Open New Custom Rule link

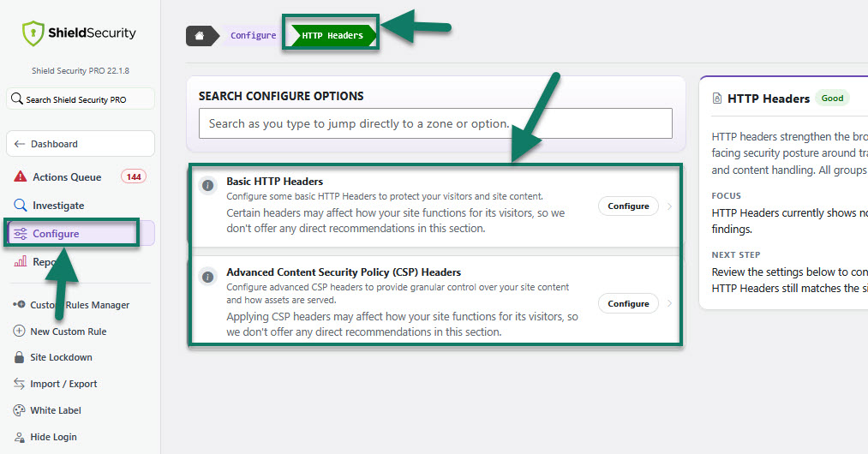pyautogui.click(x=68, y=332)
